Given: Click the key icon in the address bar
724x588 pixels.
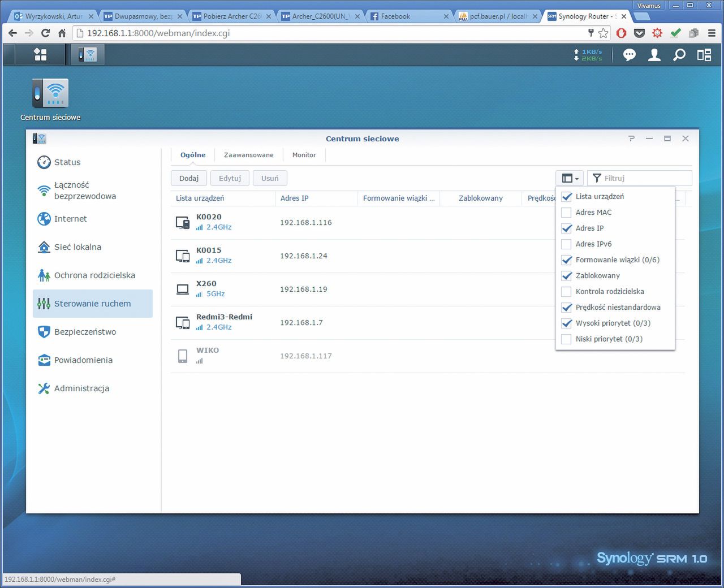Looking at the screenshot, I should coord(591,33).
